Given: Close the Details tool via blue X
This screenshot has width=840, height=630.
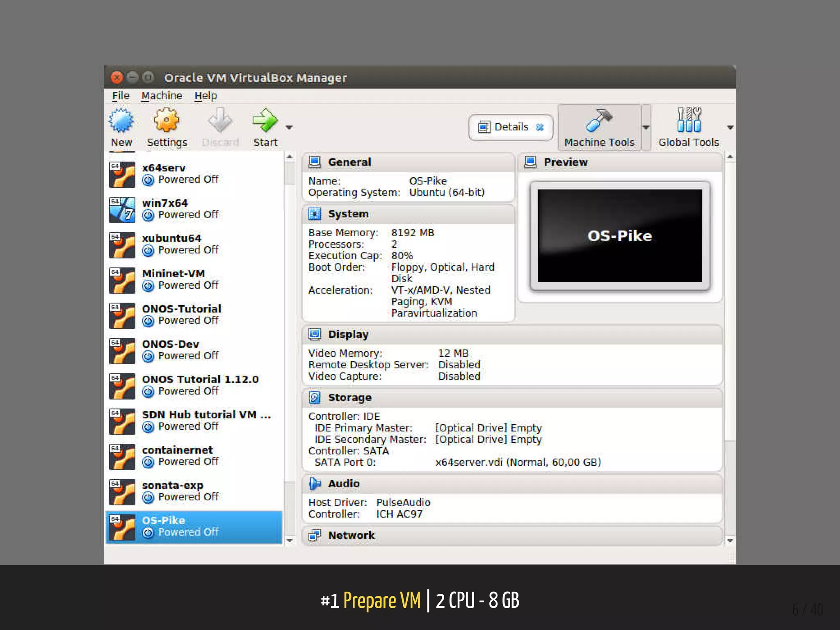Looking at the screenshot, I should click(x=540, y=127).
